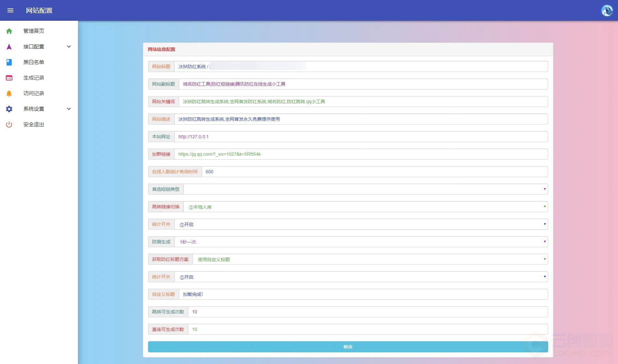Click the 跳转链接切换 label
The height and width of the screenshot is (364, 618).
point(166,207)
